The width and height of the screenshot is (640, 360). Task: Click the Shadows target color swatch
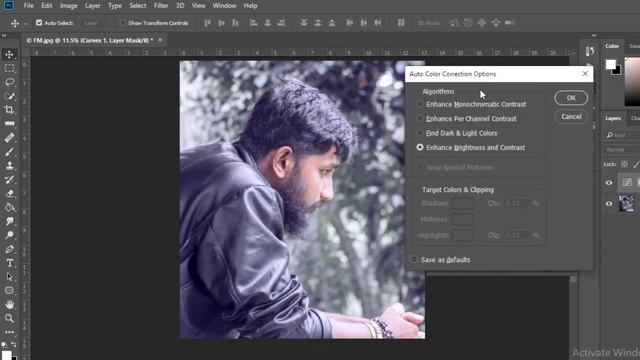pos(463,203)
